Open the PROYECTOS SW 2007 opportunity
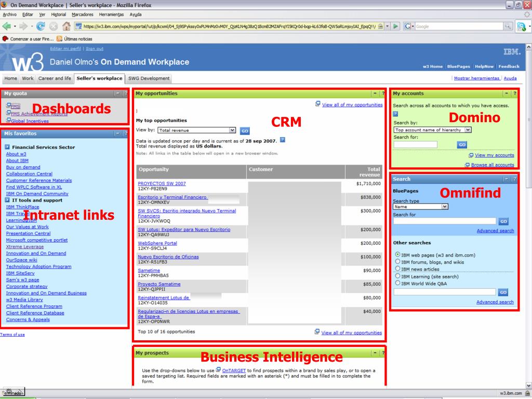The image size is (532, 399). click(x=162, y=183)
